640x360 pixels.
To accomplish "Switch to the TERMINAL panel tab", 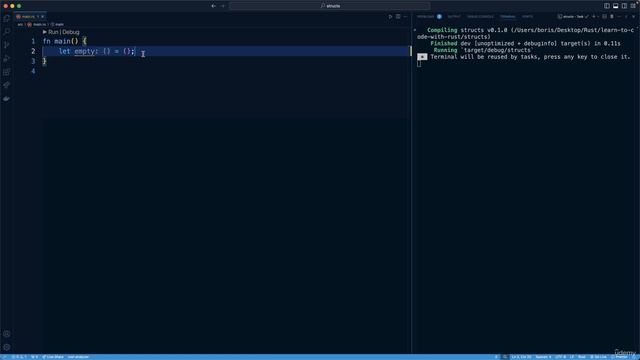I will (x=508, y=17).
